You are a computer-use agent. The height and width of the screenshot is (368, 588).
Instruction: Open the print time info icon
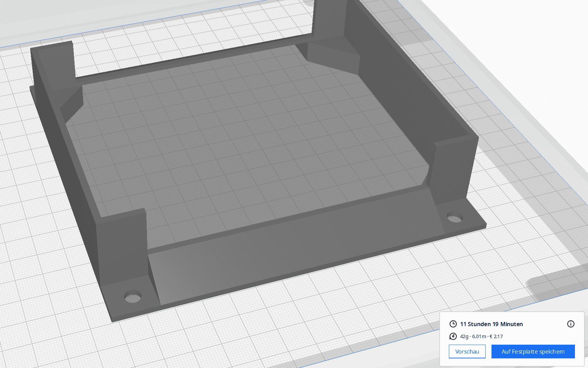[x=571, y=324]
